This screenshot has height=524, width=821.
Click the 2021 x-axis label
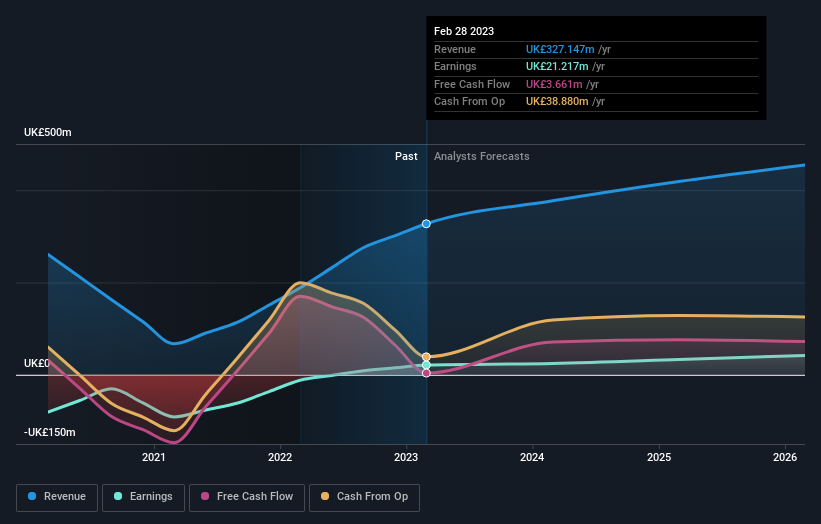(x=153, y=458)
